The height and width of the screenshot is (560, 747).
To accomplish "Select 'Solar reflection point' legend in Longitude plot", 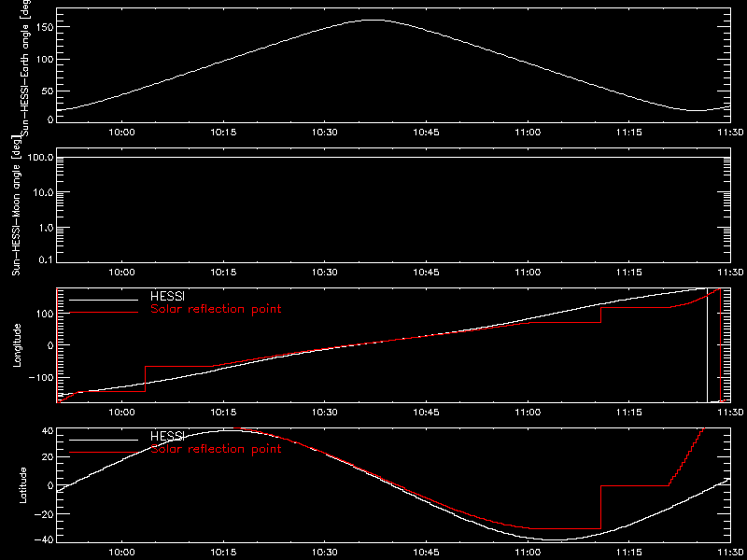I will [216, 309].
